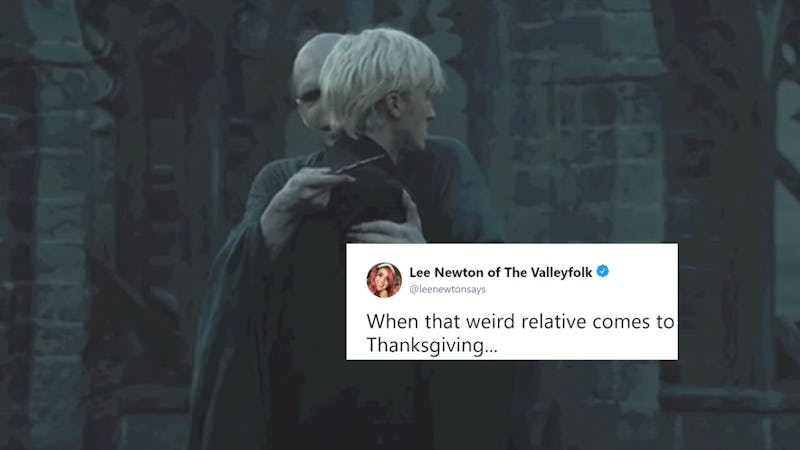The image size is (800, 450).
Task: Open the tweet author's profile avatar
Action: coord(384,280)
